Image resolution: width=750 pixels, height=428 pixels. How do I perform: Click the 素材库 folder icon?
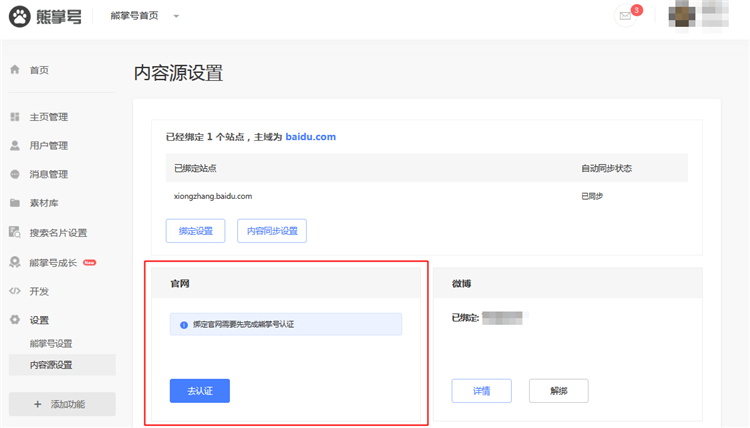15,204
